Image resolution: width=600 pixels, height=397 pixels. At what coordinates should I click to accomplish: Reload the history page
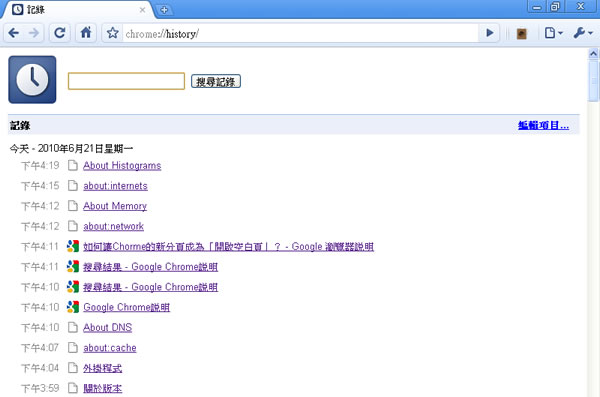pos(60,33)
